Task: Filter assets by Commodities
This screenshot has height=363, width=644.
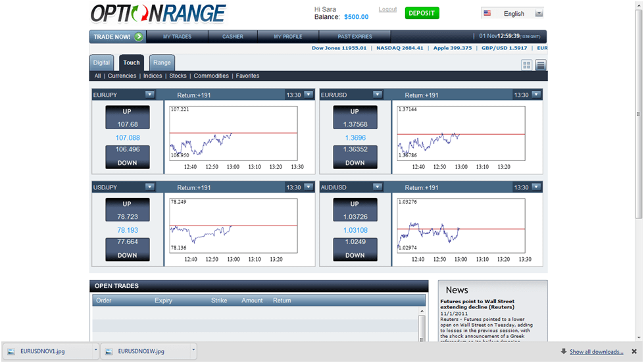Action: [211, 76]
